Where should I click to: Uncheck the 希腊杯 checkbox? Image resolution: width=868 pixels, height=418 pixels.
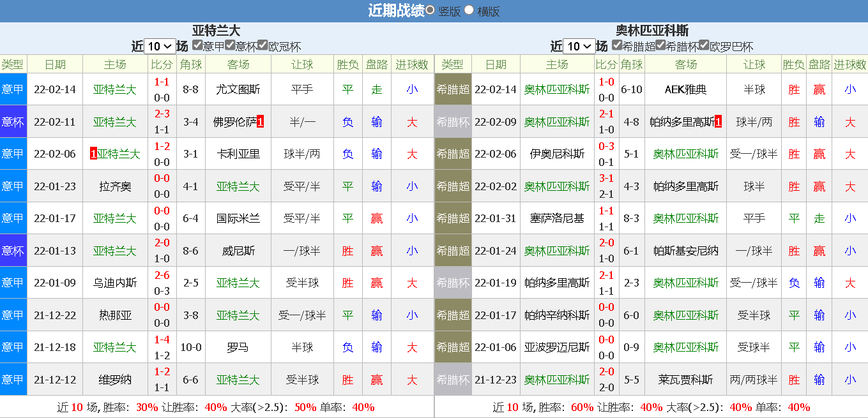tap(660, 45)
